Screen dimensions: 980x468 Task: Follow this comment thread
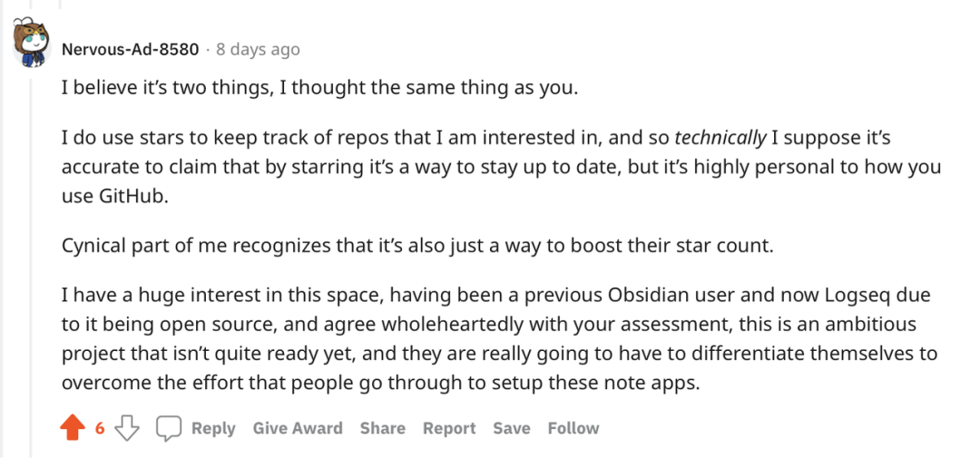tap(573, 428)
